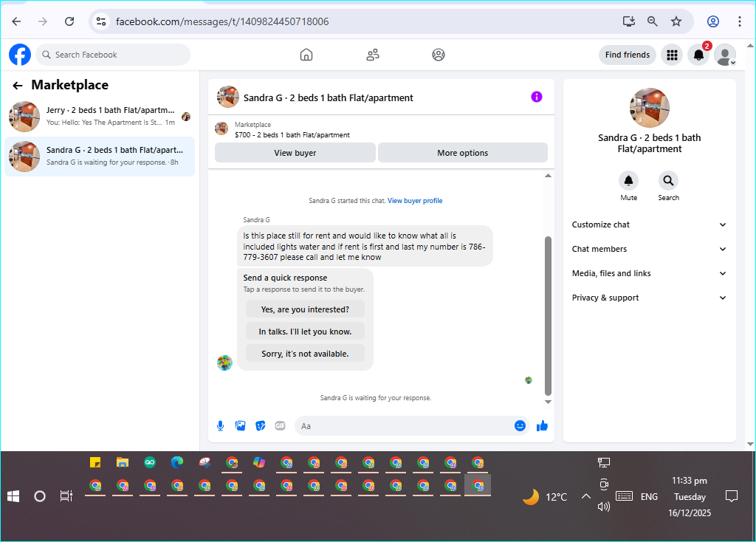Send quick response "Sorry, it's not available."

(305, 354)
